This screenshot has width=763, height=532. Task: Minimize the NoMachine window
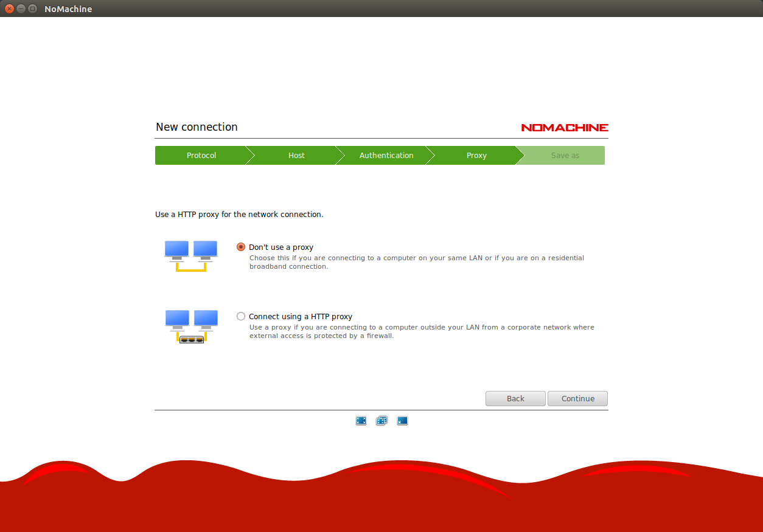click(21, 9)
